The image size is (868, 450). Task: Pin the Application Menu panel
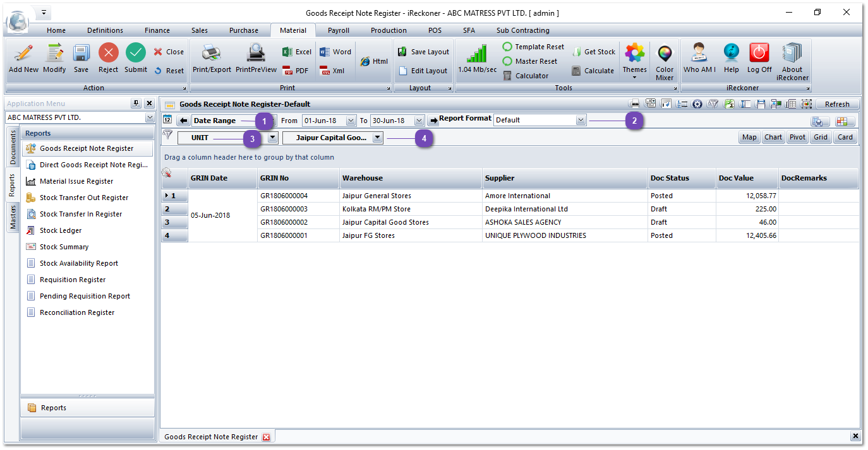tap(136, 104)
